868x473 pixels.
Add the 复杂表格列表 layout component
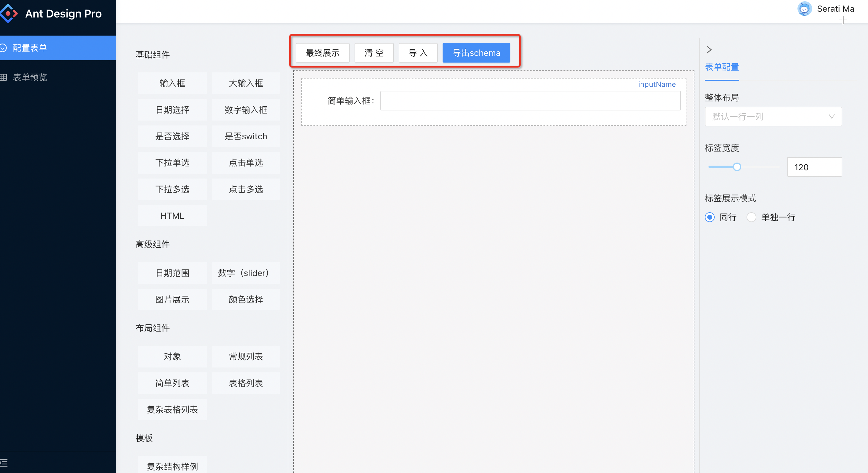(x=172, y=409)
